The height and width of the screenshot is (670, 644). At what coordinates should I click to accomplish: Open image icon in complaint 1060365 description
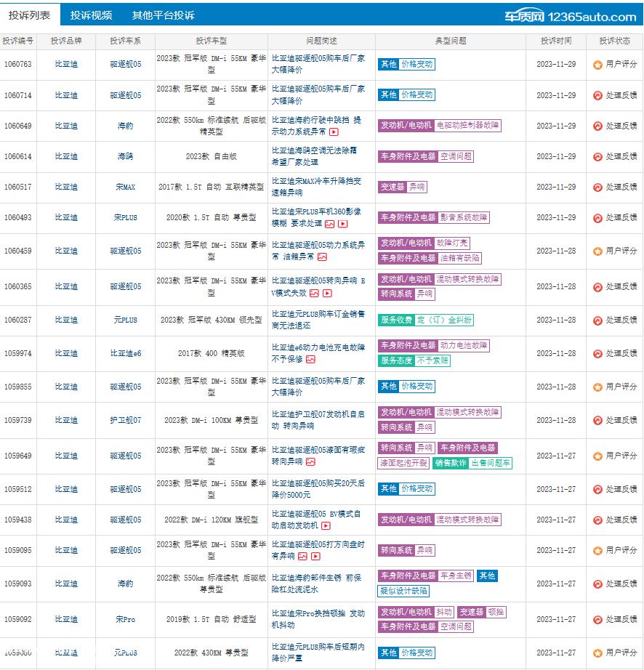tap(314, 293)
